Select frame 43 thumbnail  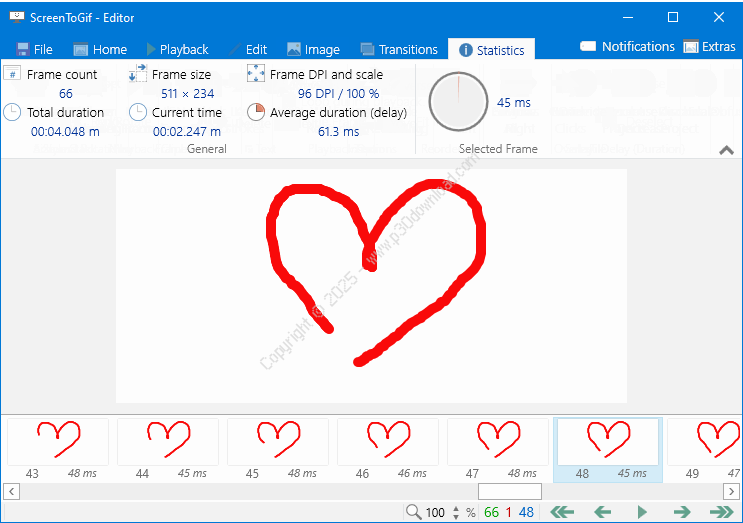pos(58,442)
